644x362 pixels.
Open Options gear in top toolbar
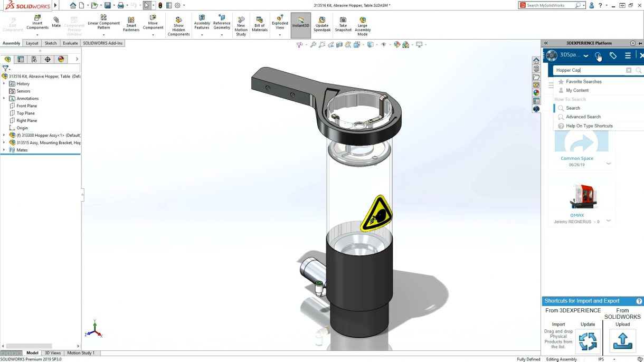tap(177, 5)
